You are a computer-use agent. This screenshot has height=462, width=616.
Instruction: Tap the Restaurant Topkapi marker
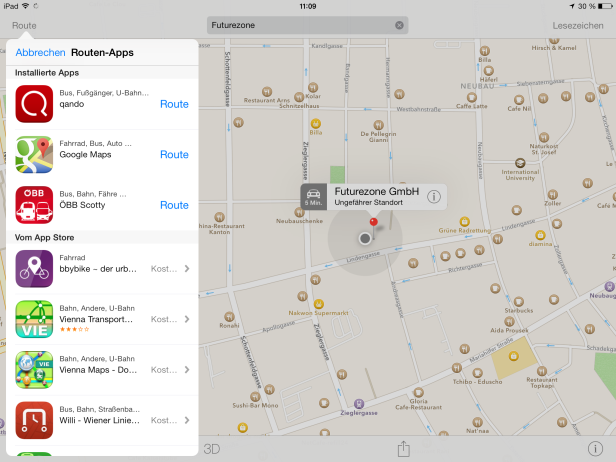click(x=542, y=370)
